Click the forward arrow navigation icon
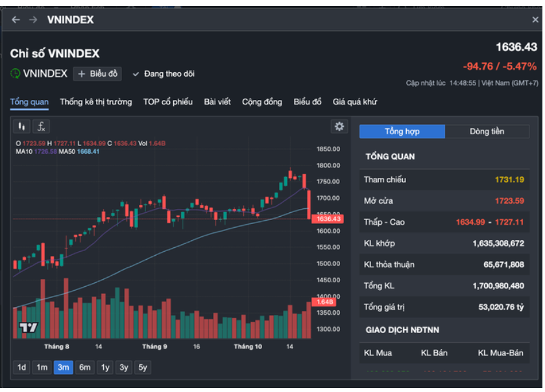This screenshot has width=545, height=392. click(x=33, y=20)
